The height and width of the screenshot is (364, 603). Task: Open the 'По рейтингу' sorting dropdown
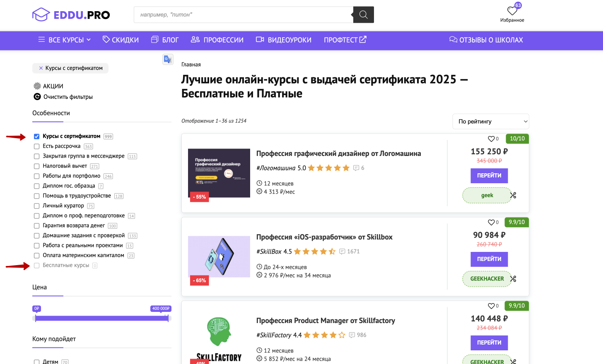click(x=491, y=122)
